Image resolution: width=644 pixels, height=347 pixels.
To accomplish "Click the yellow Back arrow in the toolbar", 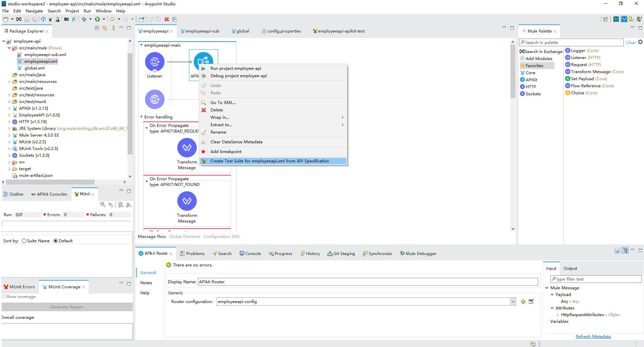I will point(112,19).
